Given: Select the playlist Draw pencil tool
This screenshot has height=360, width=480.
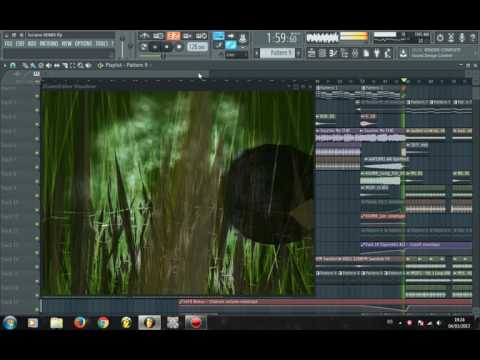Looking at the screenshot, I should [x=25, y=66].
